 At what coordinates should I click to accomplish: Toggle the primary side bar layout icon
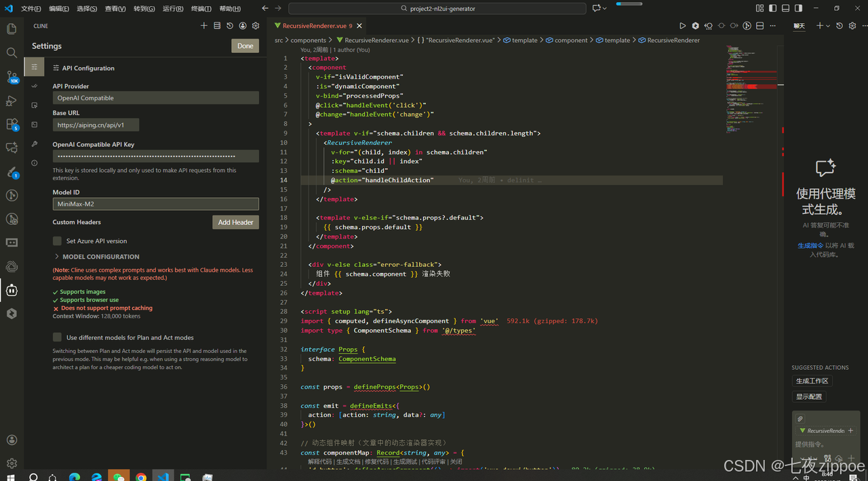(x=772, y=8)
